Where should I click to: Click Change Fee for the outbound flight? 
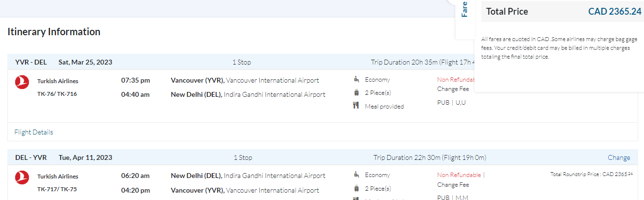click(453, 89)
